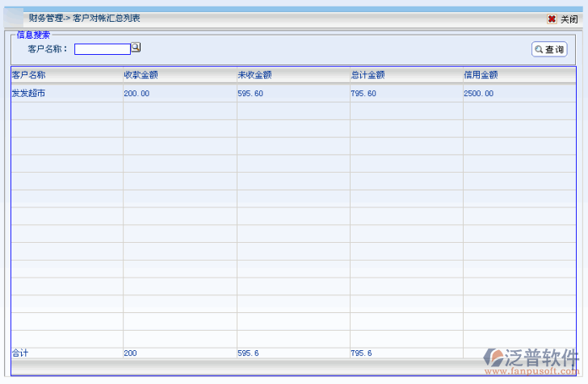The height and width of the screenshot is (384, 588).
Task: Click the 合计 label in footer row
Action: tap(19, 353)
